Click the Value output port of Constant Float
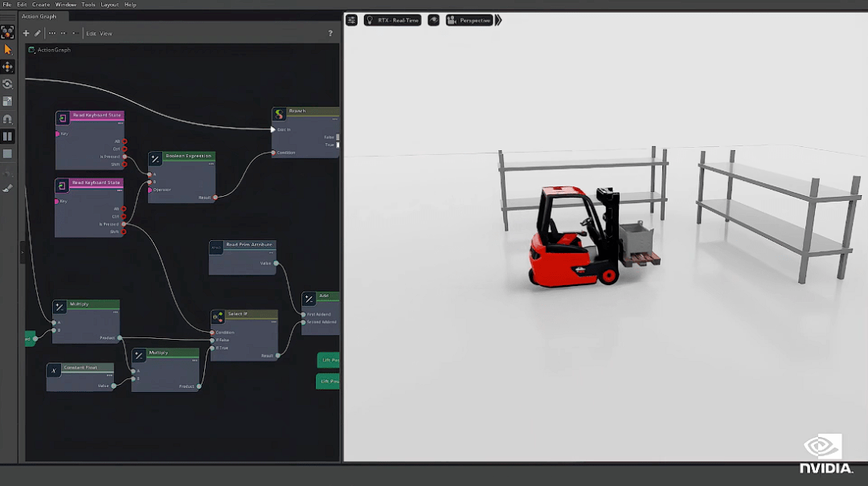The width and height of the screenshot is (868, 486). (x=113, y=386)
